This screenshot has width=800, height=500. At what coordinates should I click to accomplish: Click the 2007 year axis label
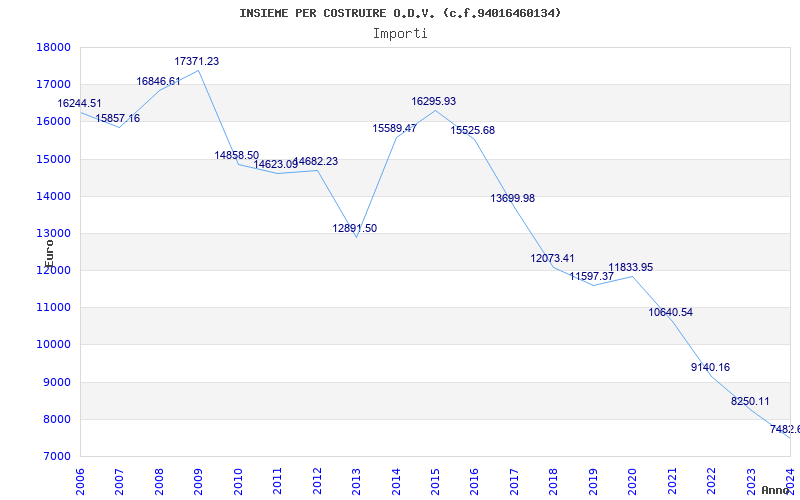click(119, 482)
